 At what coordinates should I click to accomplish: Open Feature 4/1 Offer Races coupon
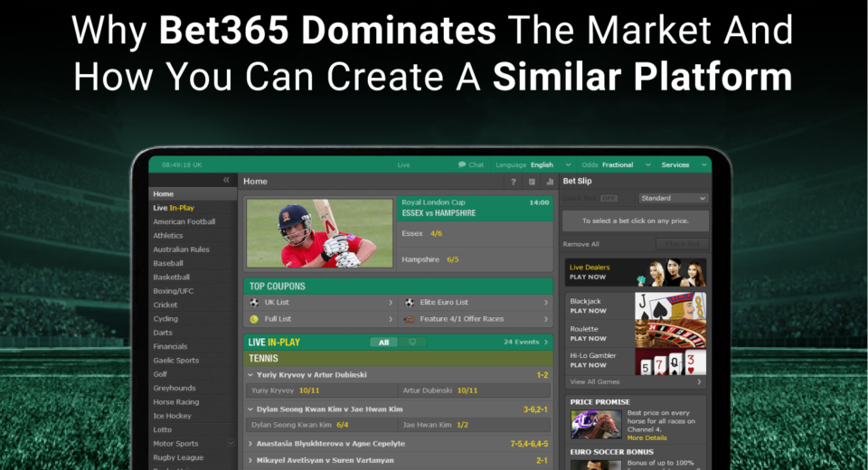pos(476,319)
